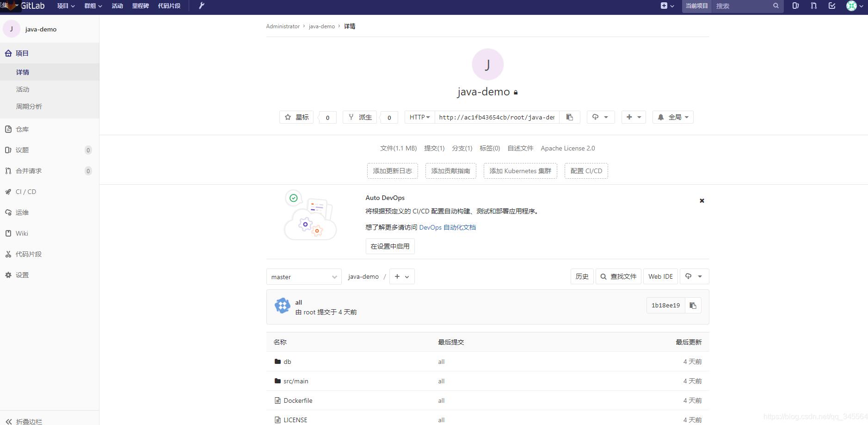Copy the HTTP clone URL with the copy icon
868x425 pixels.
(x=569, y=117)
